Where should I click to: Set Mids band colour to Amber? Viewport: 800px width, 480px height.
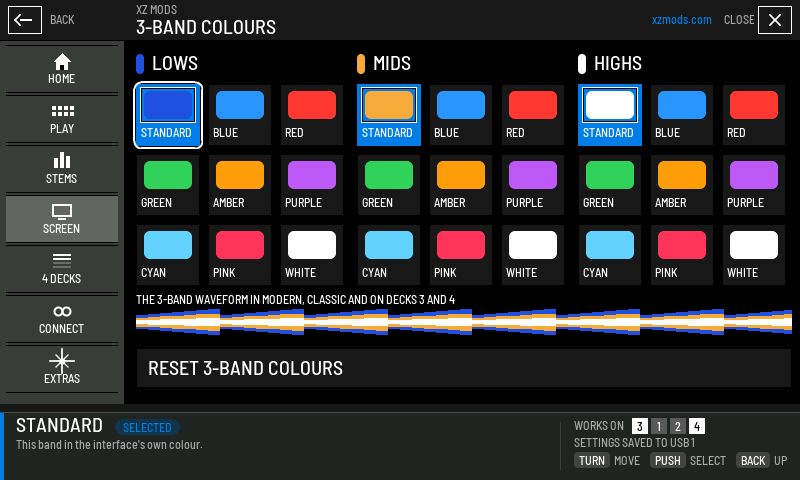(461, 185)
